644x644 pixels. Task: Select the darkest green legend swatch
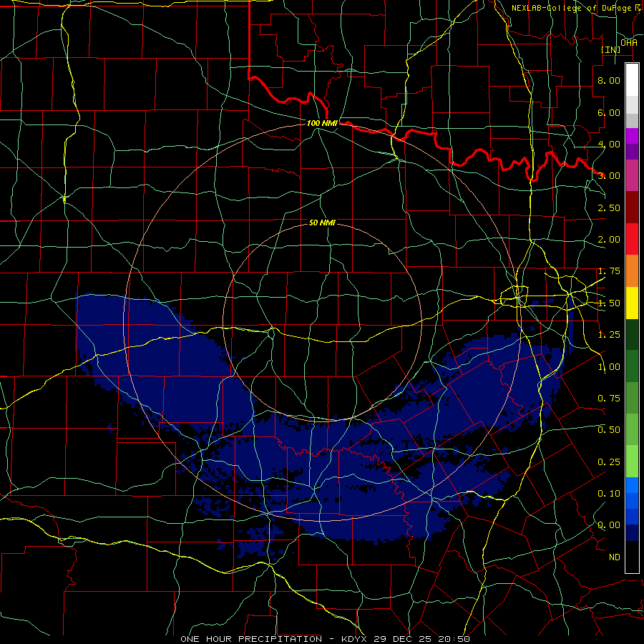pos(632,334)
